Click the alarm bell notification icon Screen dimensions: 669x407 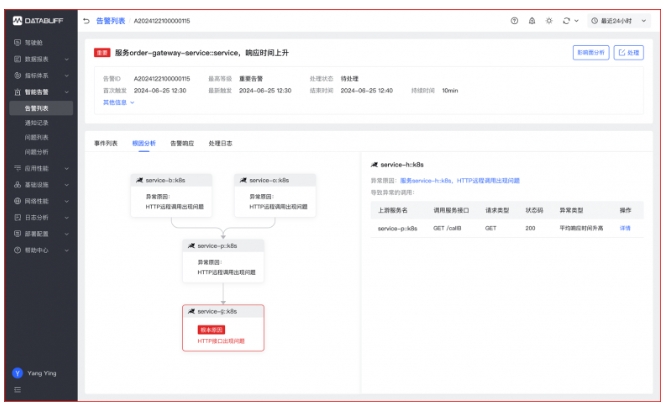(531, 21)
